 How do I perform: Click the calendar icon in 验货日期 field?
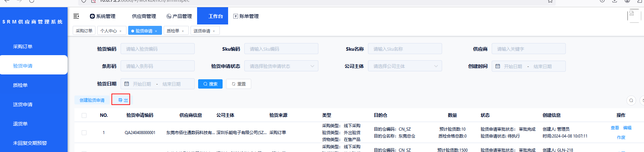pos(126,84)
